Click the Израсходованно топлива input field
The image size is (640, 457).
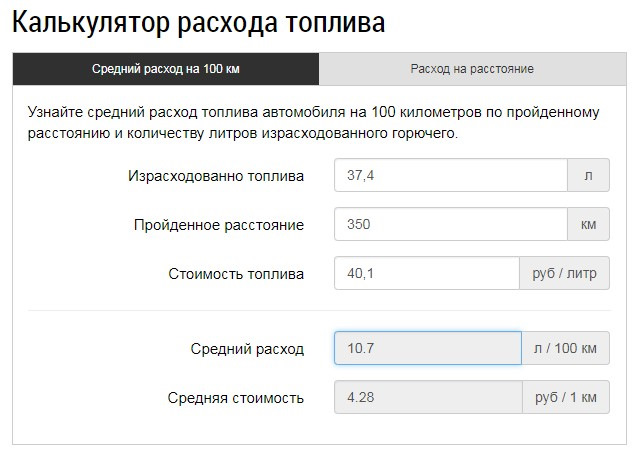click(451, 175)
